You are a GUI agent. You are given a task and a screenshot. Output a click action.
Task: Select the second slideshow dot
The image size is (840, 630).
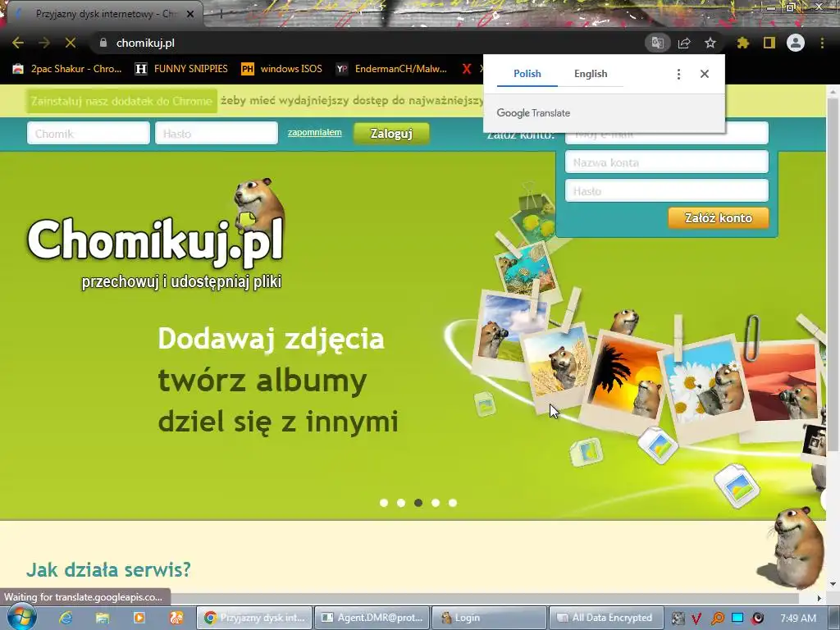pyautogui.click(x=400, y=503)
